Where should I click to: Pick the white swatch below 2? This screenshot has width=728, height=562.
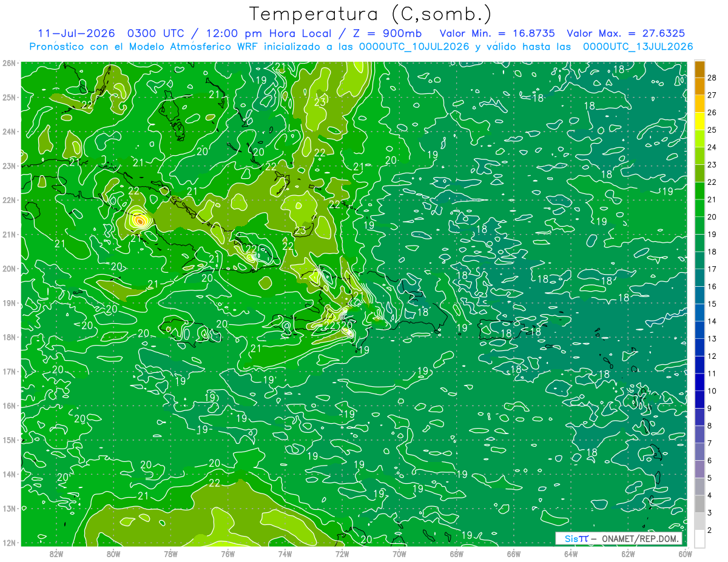699,538
